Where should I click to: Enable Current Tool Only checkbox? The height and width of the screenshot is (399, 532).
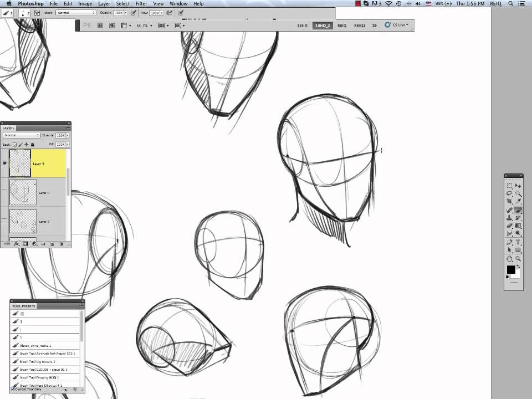tap(12, 390)
